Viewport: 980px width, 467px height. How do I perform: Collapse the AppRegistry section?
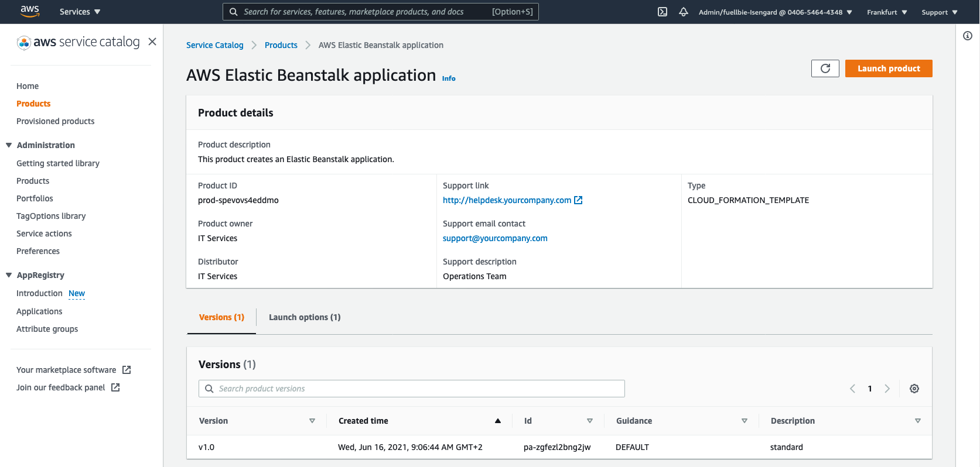pyautogui.click(x=9, y=275)
